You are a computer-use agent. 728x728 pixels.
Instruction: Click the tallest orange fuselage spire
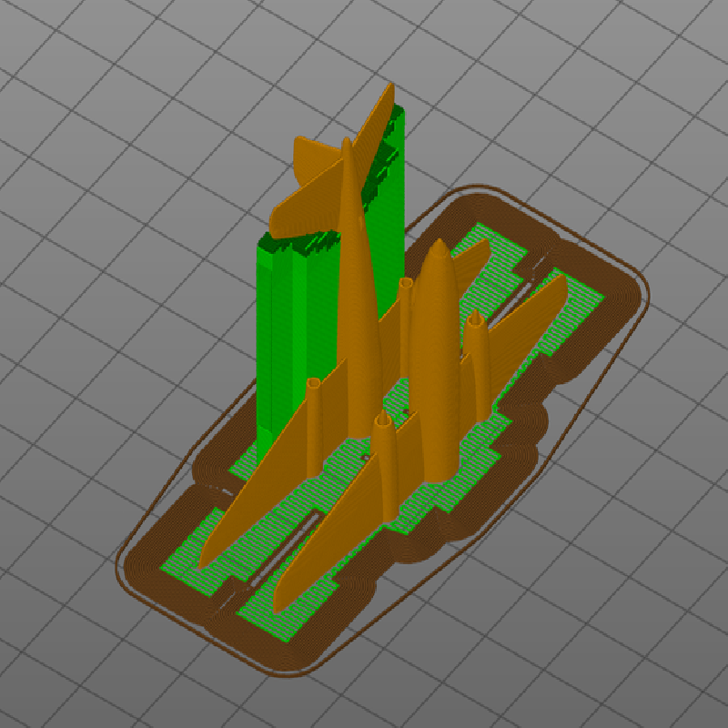click(359, 298)
